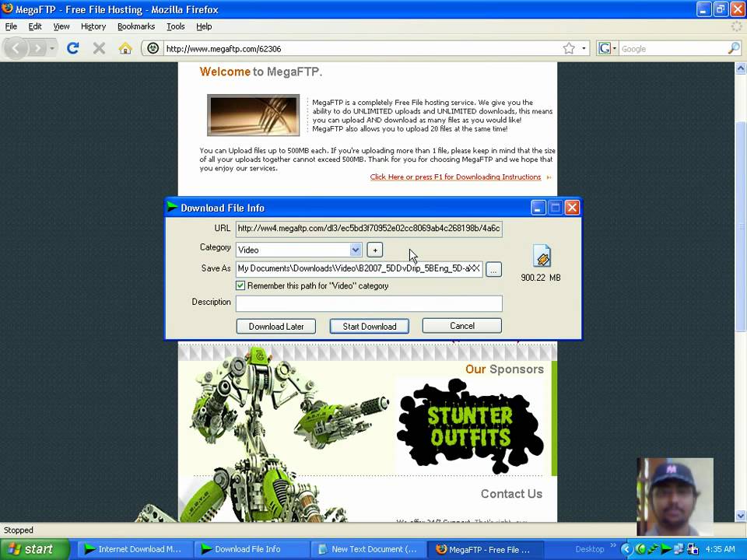Expand the Desktop toolbar chevron
747x560 pixels.
click(612, 546)
